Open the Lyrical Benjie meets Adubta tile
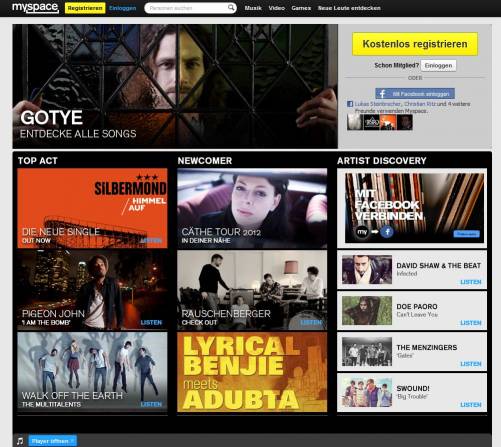This screenshot has width=501, height=447. pos(252,372)
